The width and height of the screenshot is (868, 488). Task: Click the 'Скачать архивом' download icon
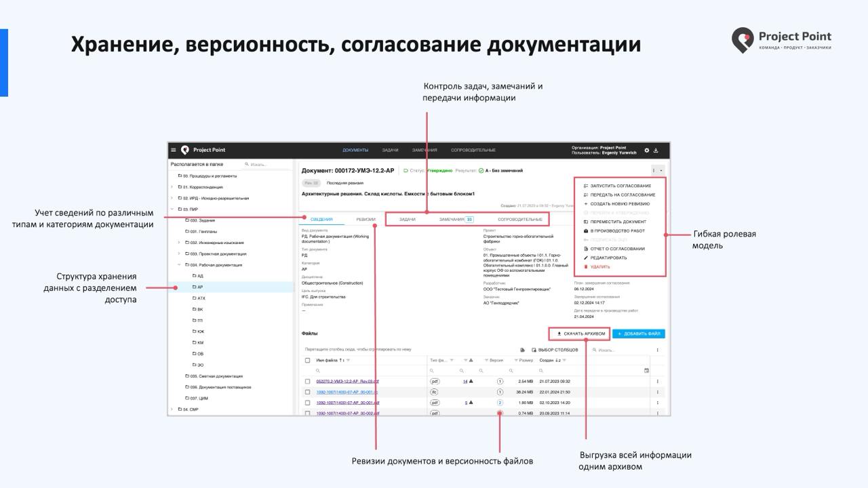pyautogui.click(x=559, y=333)
